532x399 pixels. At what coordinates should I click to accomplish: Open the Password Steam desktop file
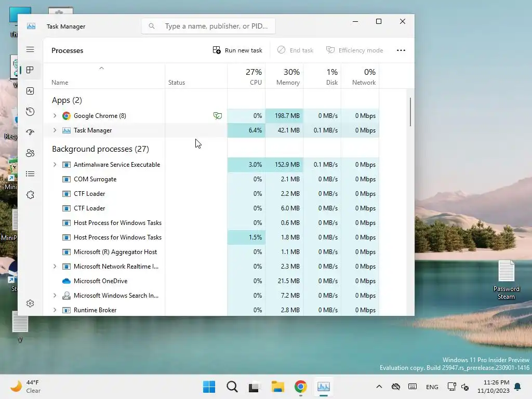pyautogui.click(x=506, y=280)
